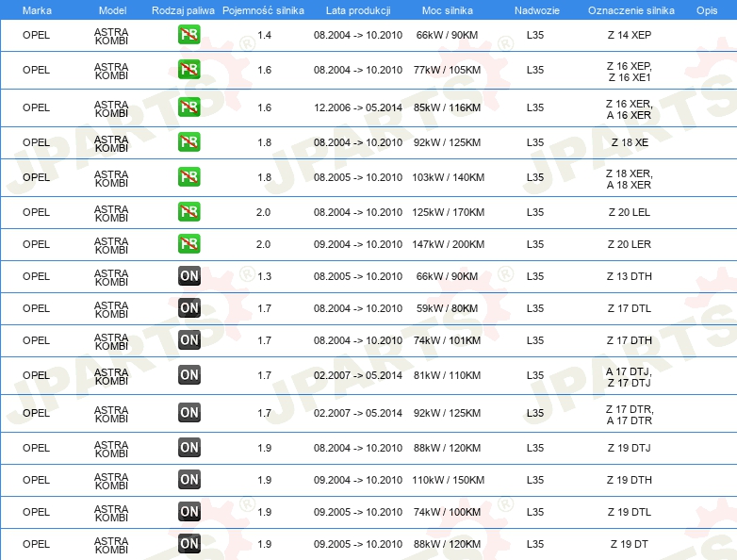Viewport: 737px width, 560px height.
Task: Select engine code Z 14 XEP
Action: [x=630, y=35]
